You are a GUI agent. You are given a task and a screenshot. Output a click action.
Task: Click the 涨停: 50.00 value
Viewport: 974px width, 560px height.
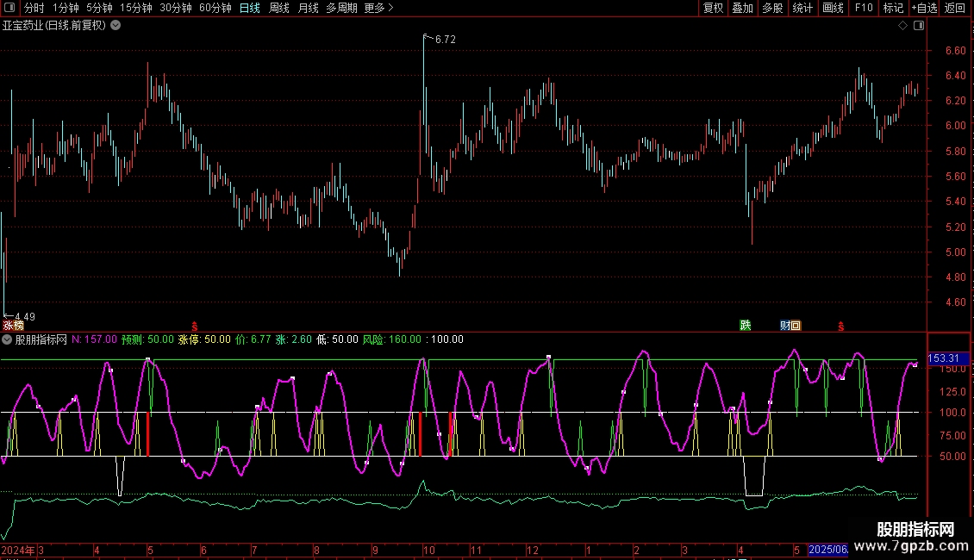(204, 339)
